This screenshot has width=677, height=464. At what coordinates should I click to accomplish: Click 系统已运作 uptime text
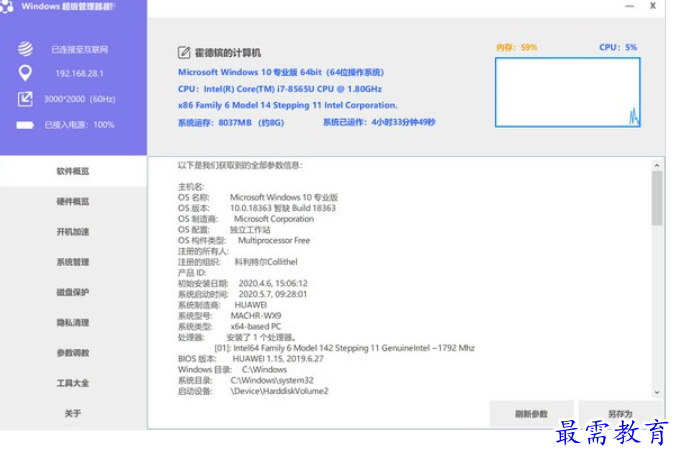(379, 122)
